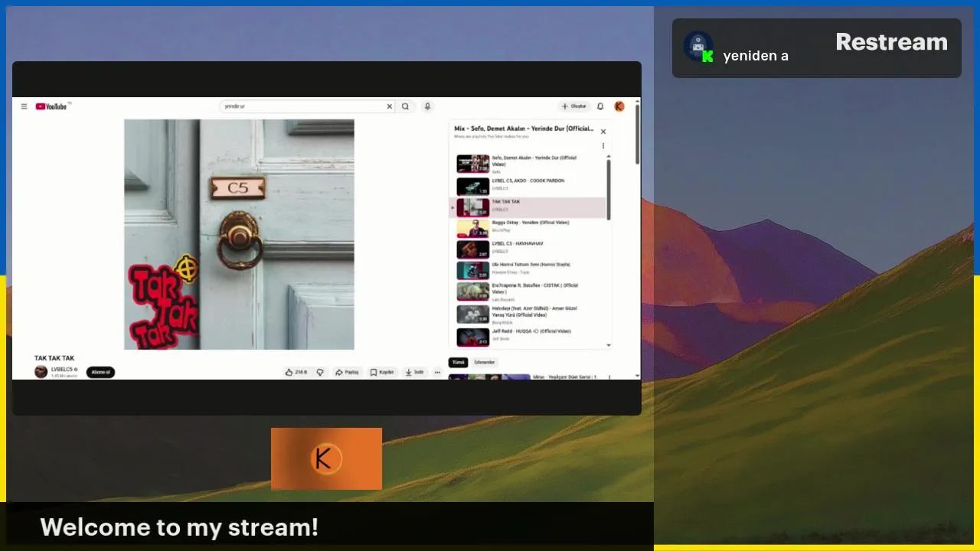Clear the search box with X icon

point(389,106)
